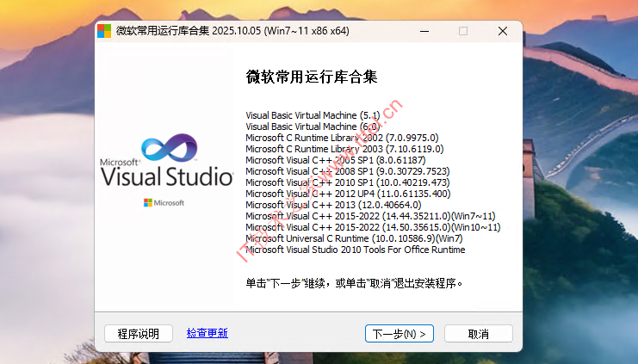
Task: Click the 微软常用运行库合集 heading
Action: coord(312,77)
